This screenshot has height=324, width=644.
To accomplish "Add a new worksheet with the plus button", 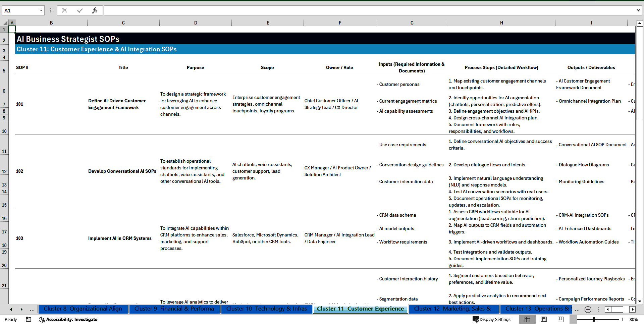I will [x=588, y=309].
